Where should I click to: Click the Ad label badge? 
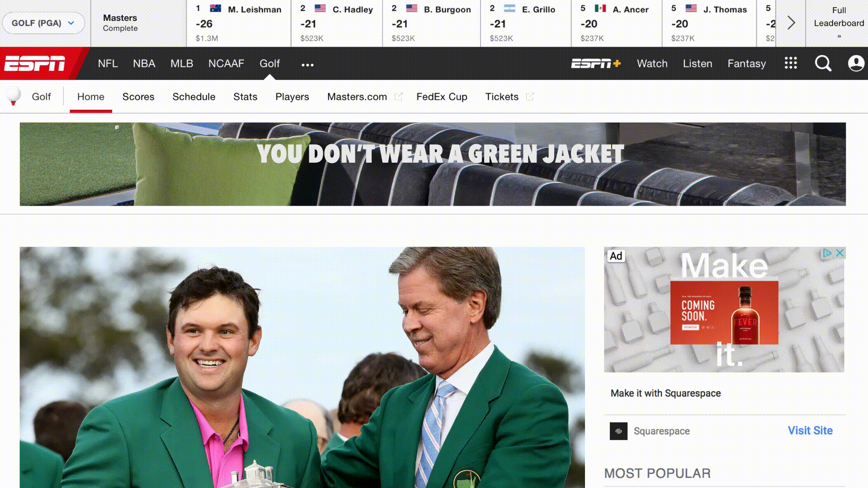pyautogui.click(x=616, y=256)
